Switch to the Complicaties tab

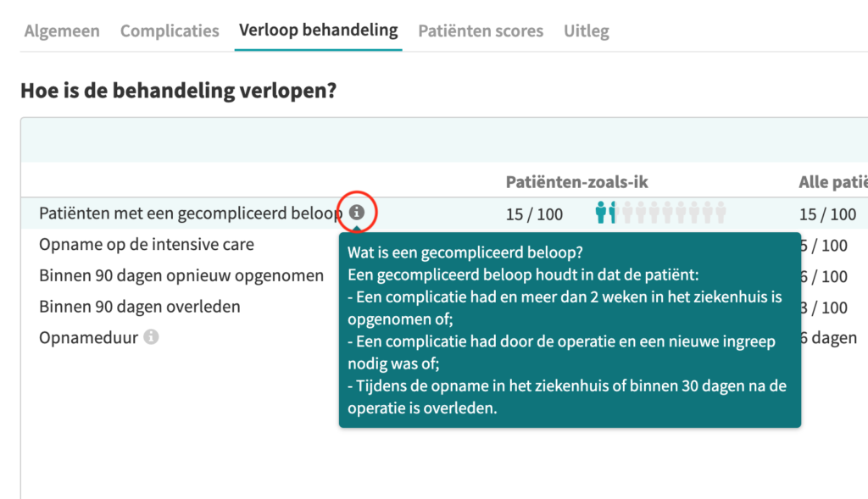coord(170,31)
